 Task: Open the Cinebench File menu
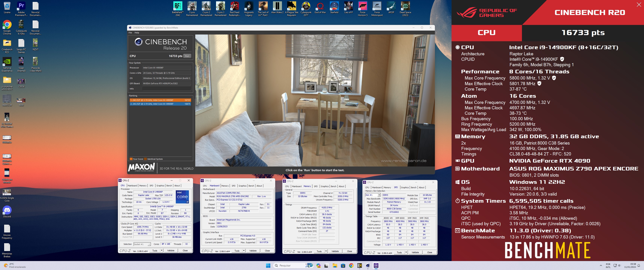coord(130,33)
